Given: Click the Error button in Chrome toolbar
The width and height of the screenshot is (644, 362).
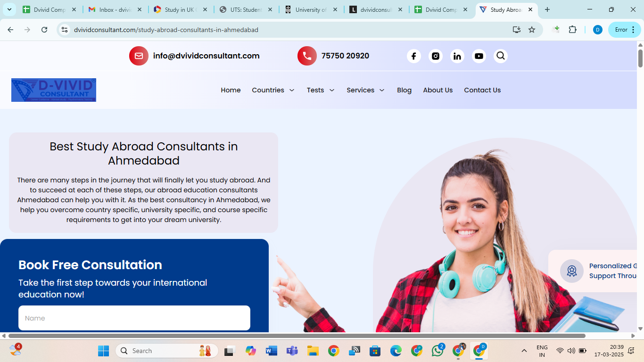Looking at the screenshot, I should click(625, 30).
